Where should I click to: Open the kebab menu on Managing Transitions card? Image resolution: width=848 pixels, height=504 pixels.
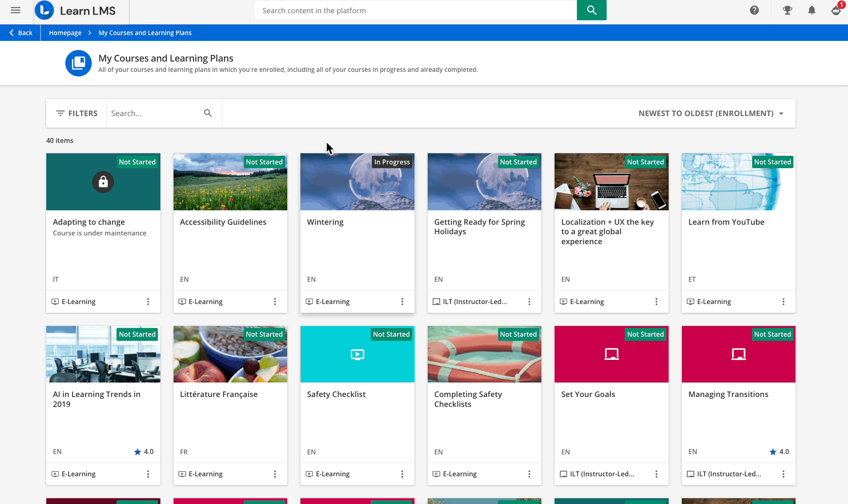click(783, 474)
